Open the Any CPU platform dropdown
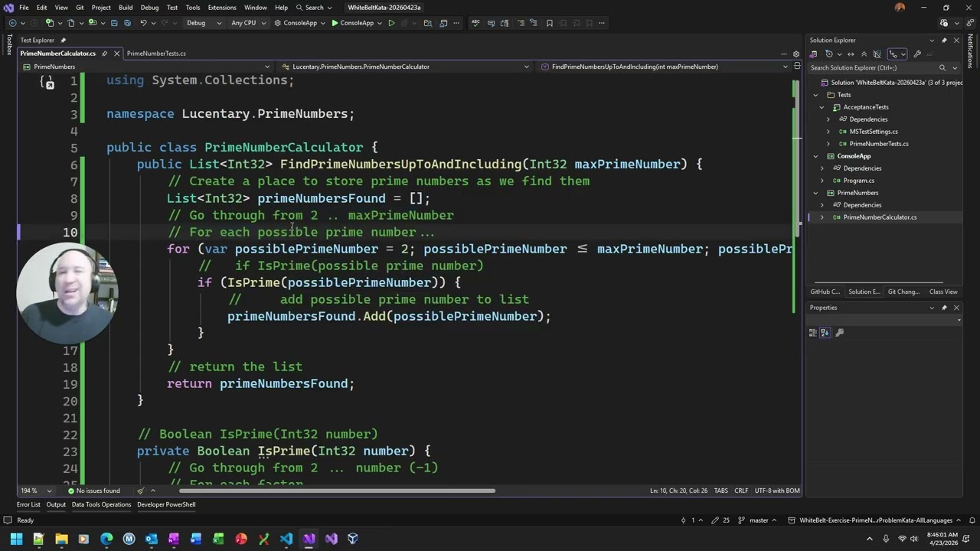Image resolution: width=980 pixels, height=551 pixels. [248, 23]
